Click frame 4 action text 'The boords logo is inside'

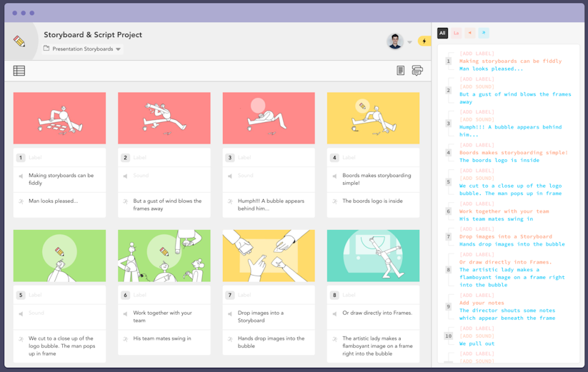click(372, 201)
